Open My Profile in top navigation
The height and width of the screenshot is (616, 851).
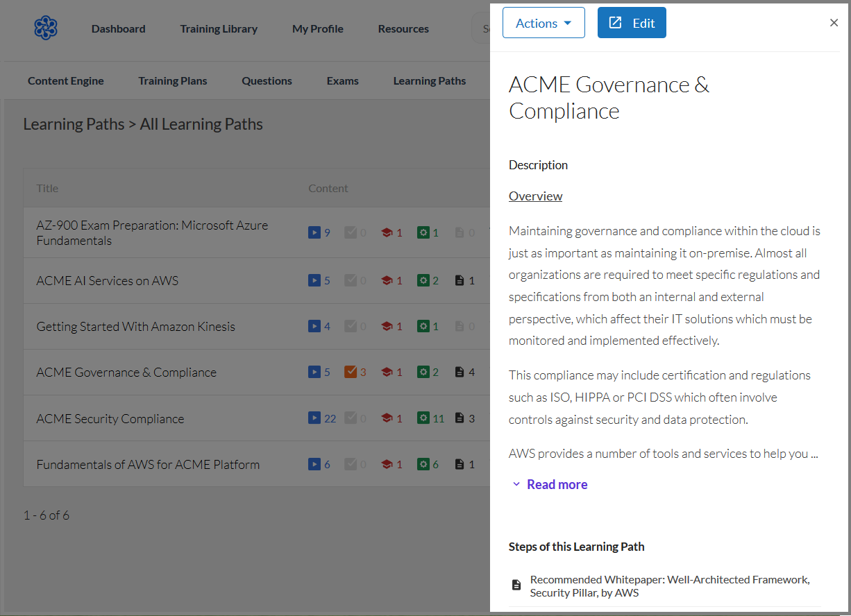318,28
